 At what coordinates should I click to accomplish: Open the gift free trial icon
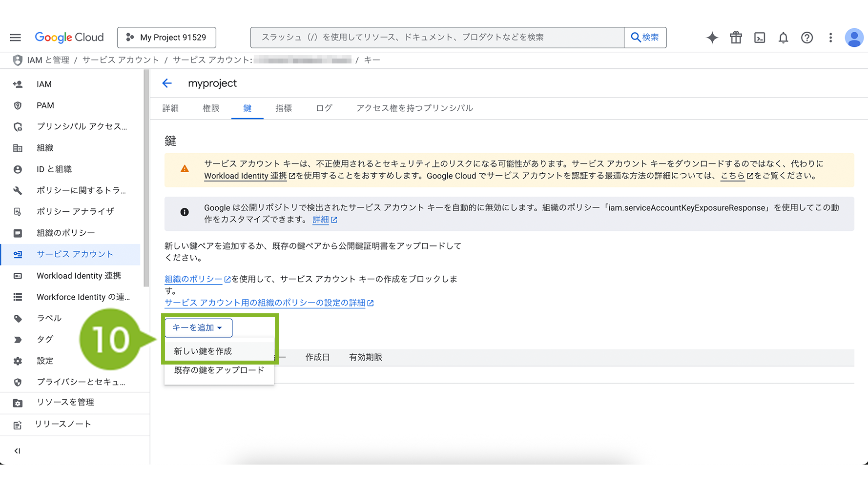(736, 38)
